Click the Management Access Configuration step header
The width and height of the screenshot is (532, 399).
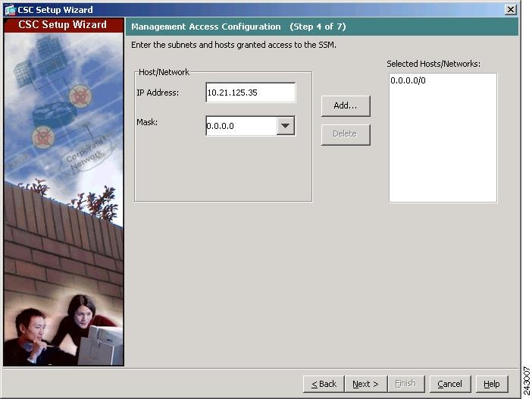[321, 27]
